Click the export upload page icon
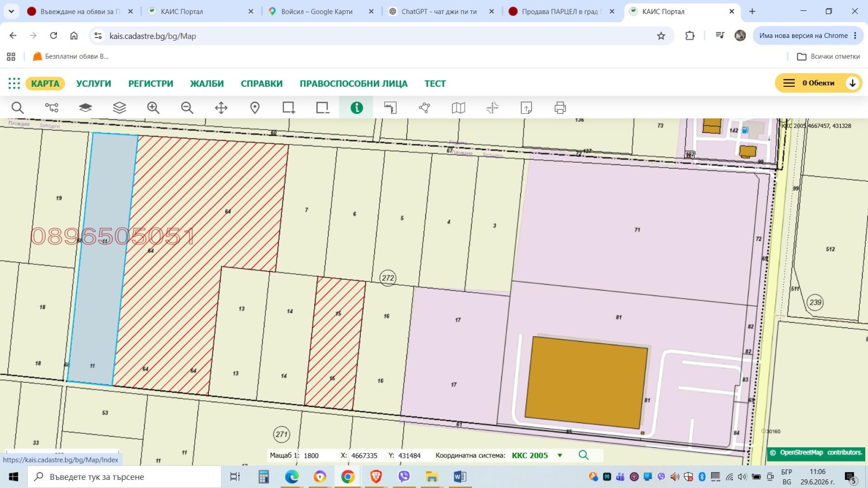 point(526,108)
